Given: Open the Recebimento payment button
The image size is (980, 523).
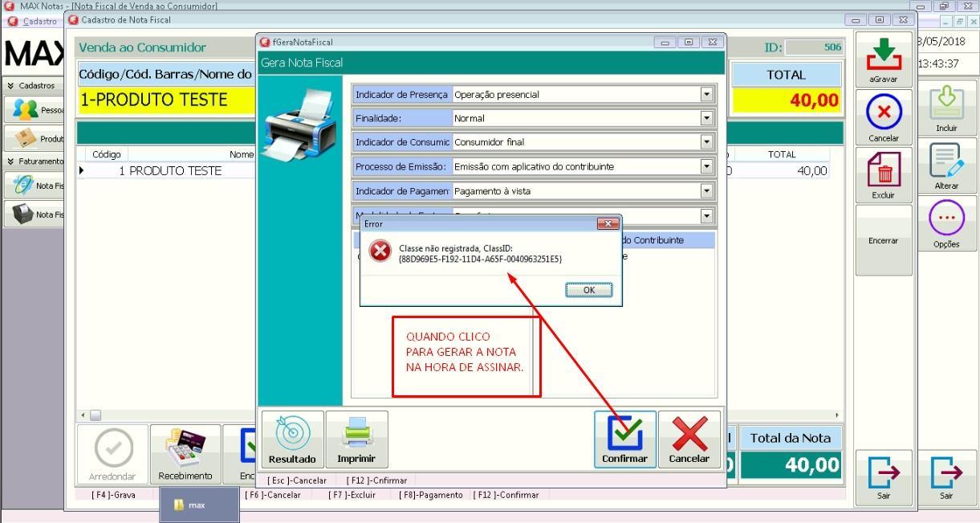Looking at the screenshot, I should (x=185, y=454).
